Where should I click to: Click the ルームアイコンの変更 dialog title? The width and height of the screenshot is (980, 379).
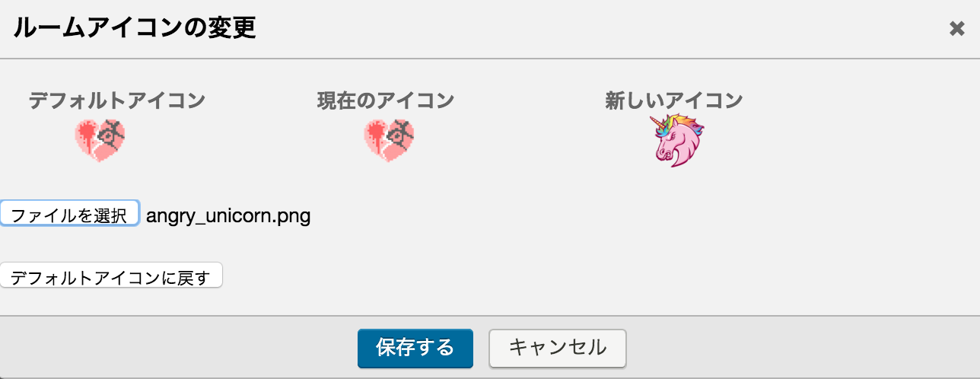(x=135, y=28)
